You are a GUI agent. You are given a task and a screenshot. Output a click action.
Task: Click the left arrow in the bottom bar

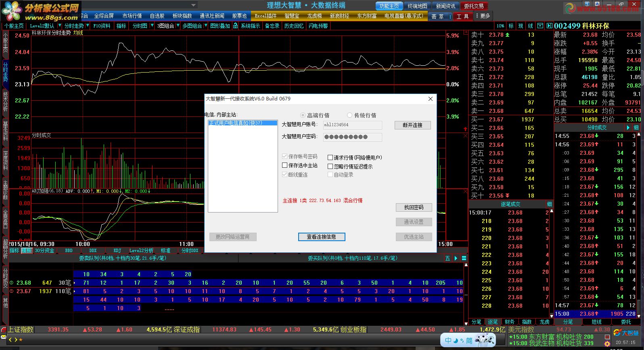(10, 340)
